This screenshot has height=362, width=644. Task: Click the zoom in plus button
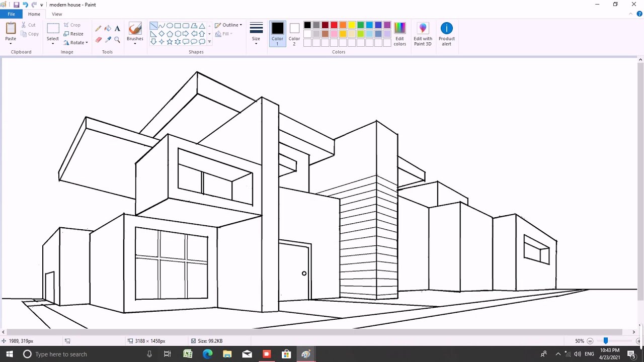[638, 341]
